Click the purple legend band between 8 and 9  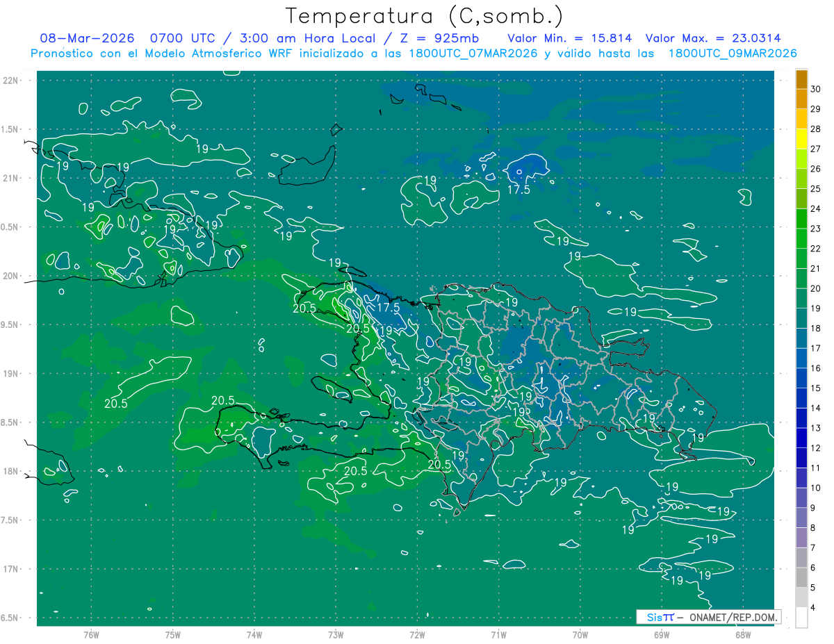tap(801, 518)
